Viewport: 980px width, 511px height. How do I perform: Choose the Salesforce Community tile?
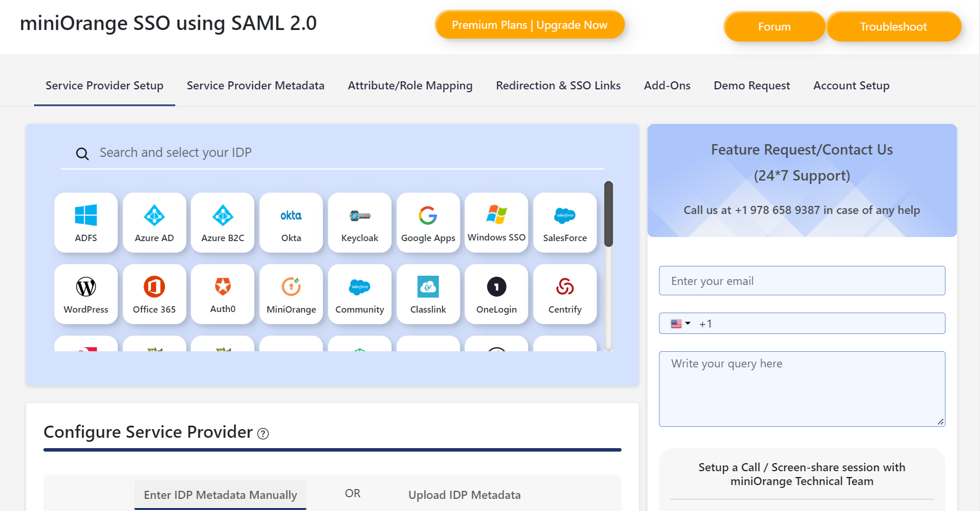point(360,294)
